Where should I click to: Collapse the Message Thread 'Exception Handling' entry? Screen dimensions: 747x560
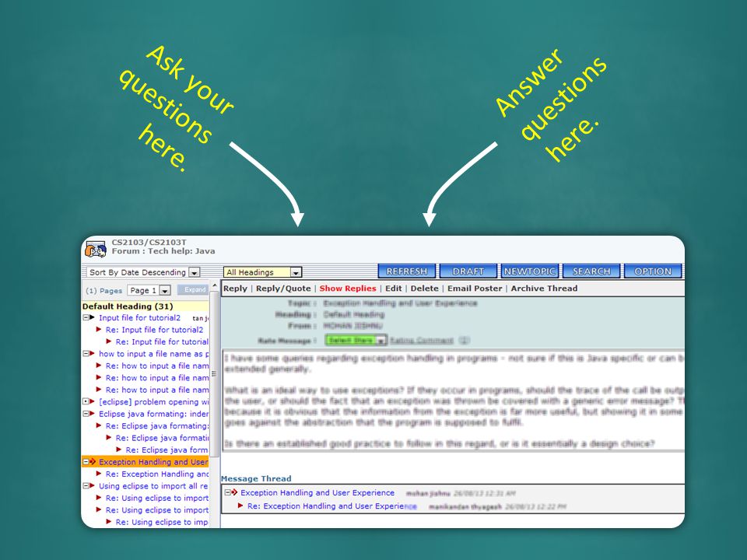tap(228, 493)
